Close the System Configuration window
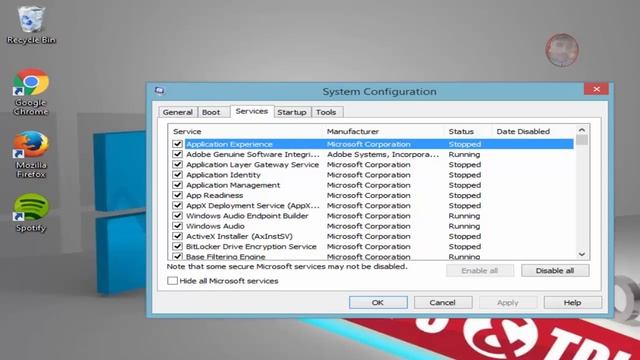Screen dimensions: 640x360 pos(596,89)
